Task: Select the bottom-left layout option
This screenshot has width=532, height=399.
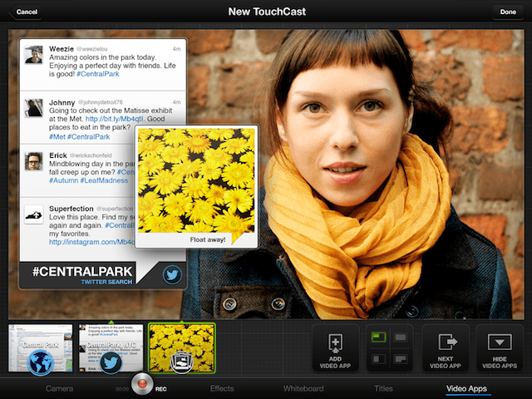Action: [x=379, y=359]
